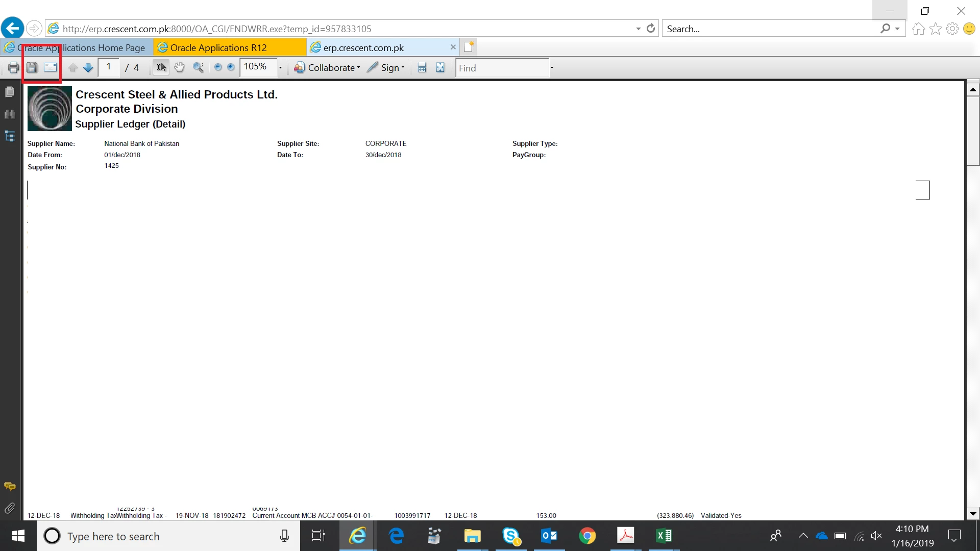This screenshot has height=551, width=980.
Task: Open the Attachments paperclip panel
Action: [x=10, y=508]
